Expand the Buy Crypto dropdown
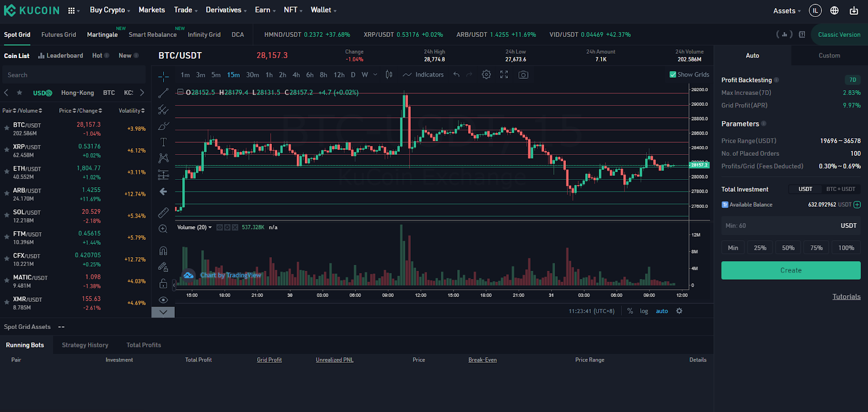The height and width of the screenshot is (412, 868). click(110, 10)
